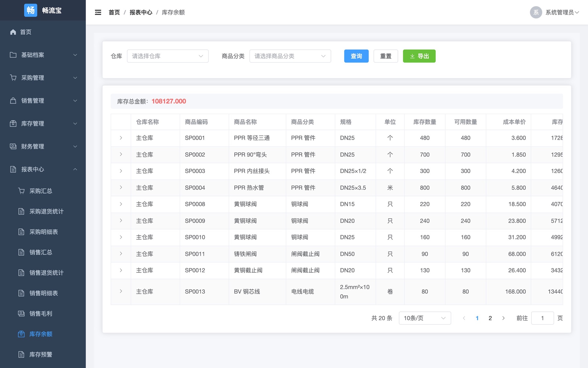Select 库存余额 menu item
Screen dimensions: 588x368
43,334
